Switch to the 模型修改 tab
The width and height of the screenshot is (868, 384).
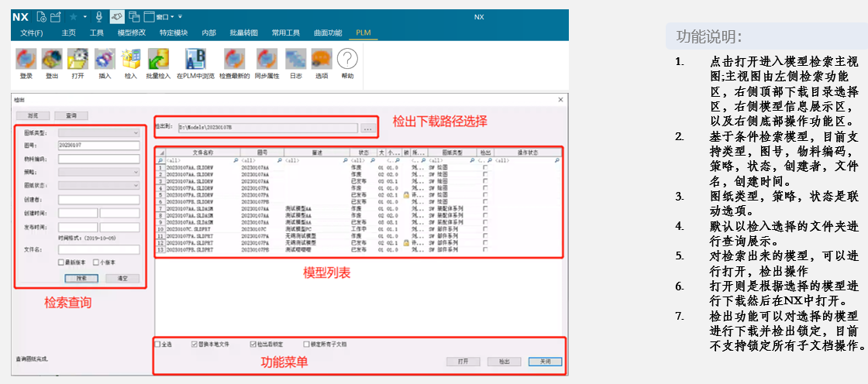pyautogui.click(x=132, y=33)
